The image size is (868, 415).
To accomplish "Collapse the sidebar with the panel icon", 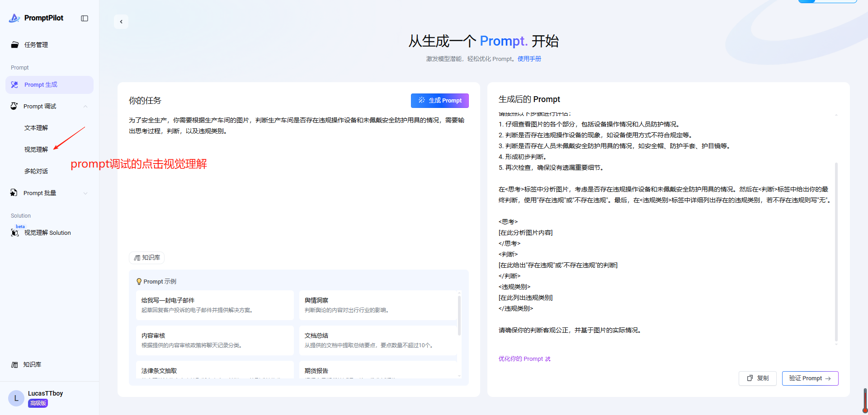I will pyautogui.click(x=85, y=18).
